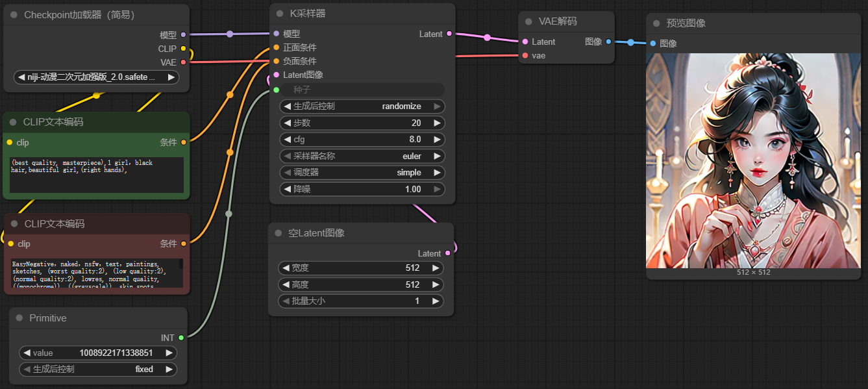
Task: Open the Primitive node's 生成后控制 fixed selector
Action: [97, 369]
